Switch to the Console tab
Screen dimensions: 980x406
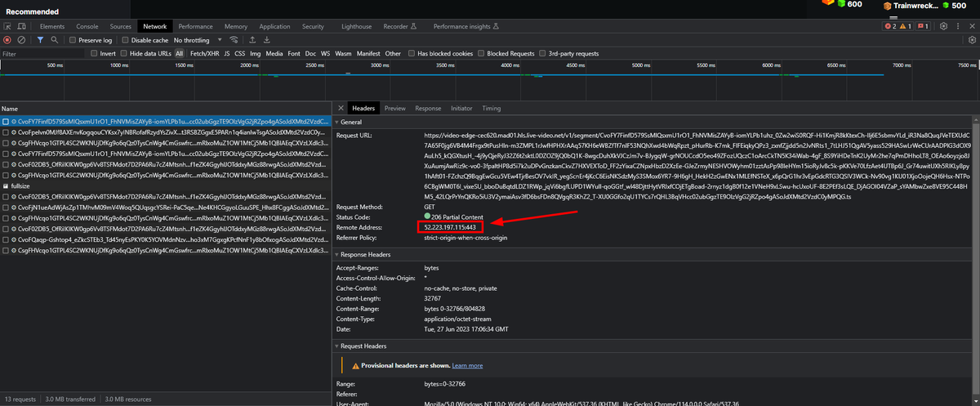click(x=87, y=26)
